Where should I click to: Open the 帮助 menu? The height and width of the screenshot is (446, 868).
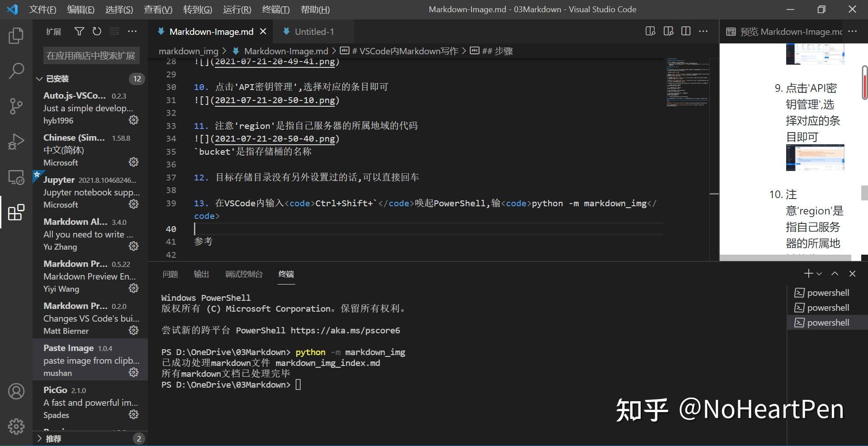pos(315,9)
